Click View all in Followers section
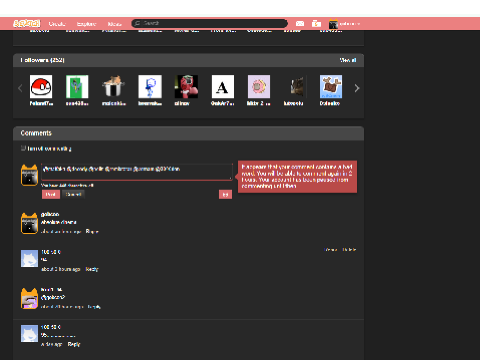Image resolution: width=480 pixels, height=360 pixels. coord(348,60)
